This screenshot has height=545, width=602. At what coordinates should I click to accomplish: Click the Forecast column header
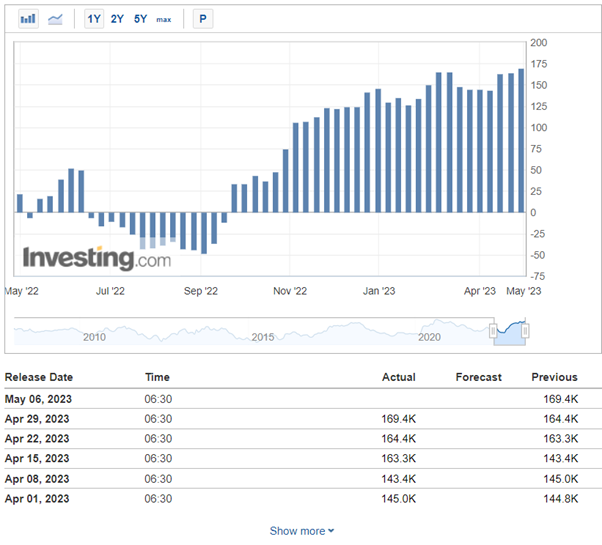click(x=478, y=377)
